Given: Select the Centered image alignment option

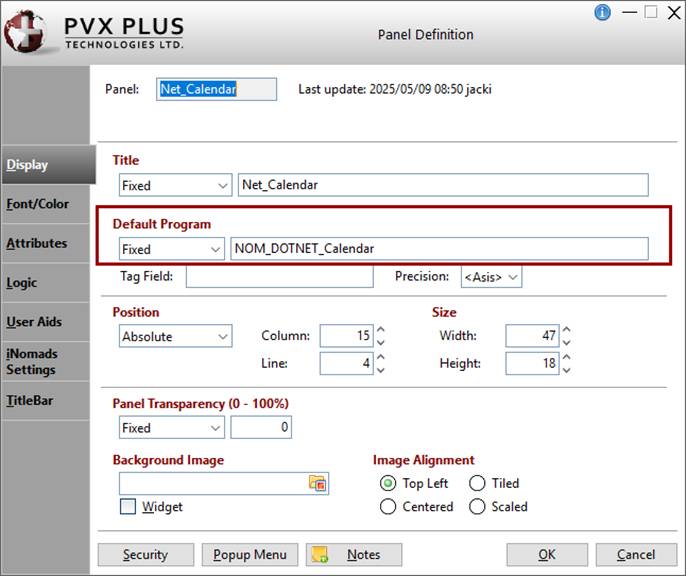Looking at the screenshot, I should (x=388, y=507).
